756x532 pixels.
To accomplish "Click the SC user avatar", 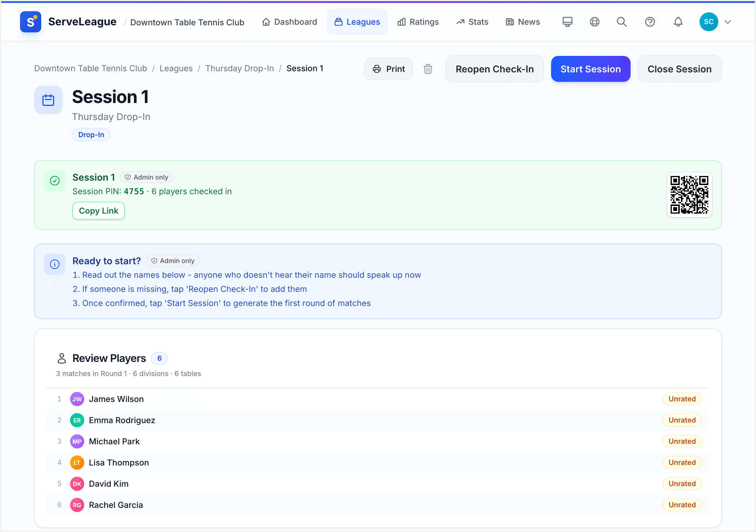I will coord(709,22).
